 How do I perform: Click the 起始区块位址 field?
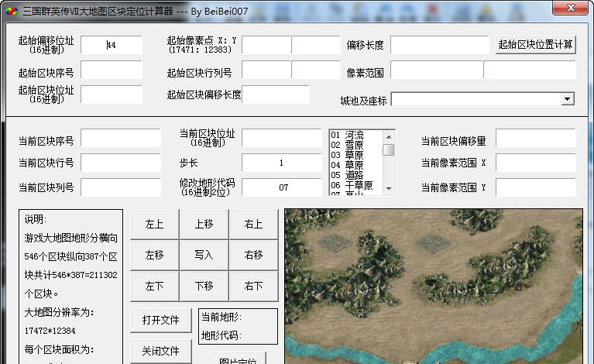(112, 94)
